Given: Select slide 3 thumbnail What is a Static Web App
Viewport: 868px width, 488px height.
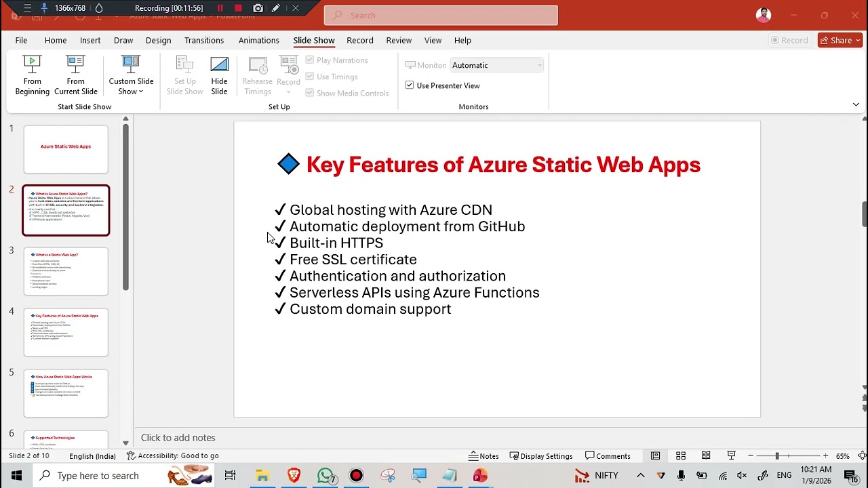Looking at the screenshot, I should tap(66, 271).
